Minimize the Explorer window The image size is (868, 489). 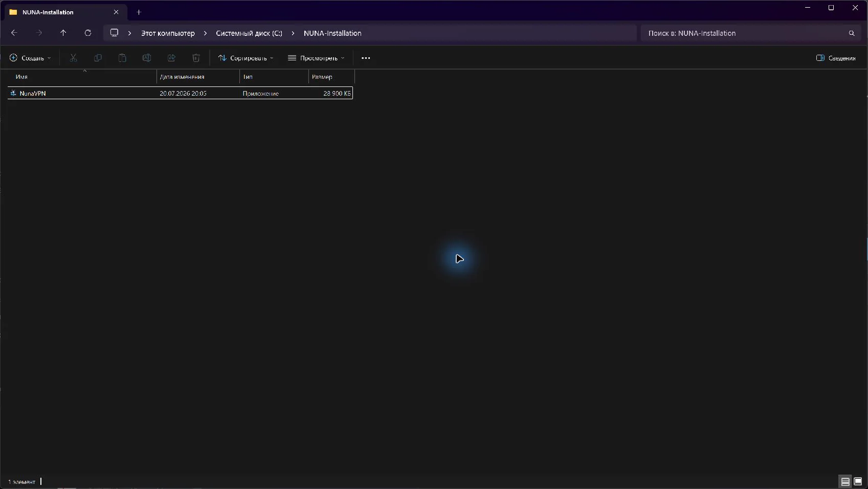[808, 8]
